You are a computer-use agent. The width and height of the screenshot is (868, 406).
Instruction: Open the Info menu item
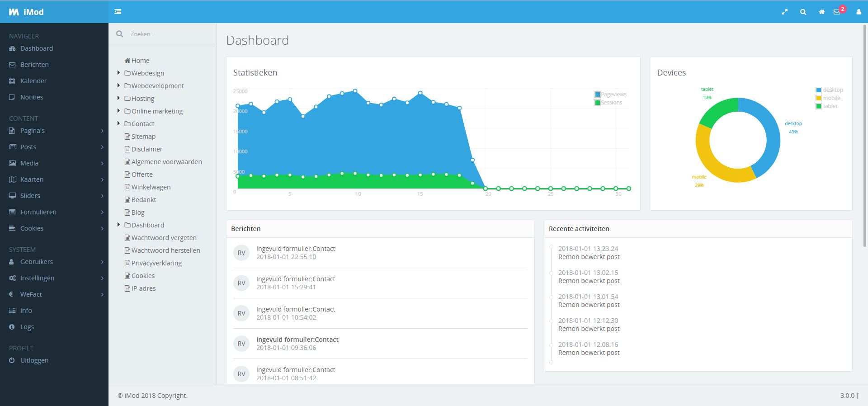point(54,311)
